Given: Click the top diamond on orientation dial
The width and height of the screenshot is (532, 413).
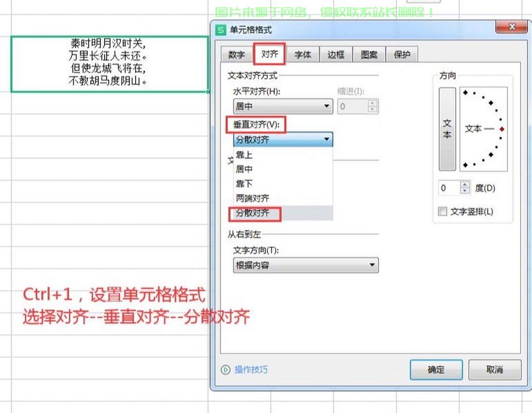Looking at the screenshot, I should pyautogui.click(x=465, y=92).
